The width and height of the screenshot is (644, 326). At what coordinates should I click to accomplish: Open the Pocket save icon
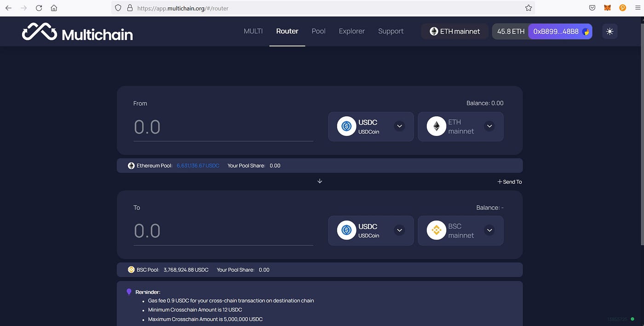[592, 8]
